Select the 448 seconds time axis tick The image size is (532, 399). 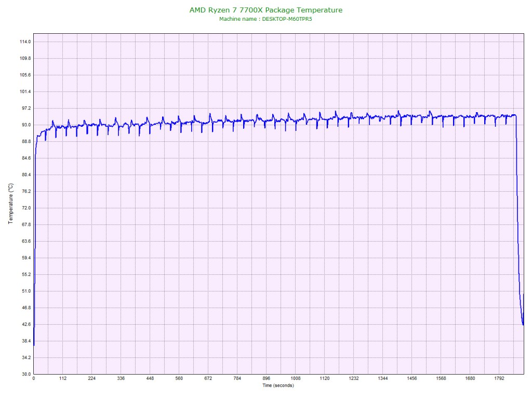point(150,379)
